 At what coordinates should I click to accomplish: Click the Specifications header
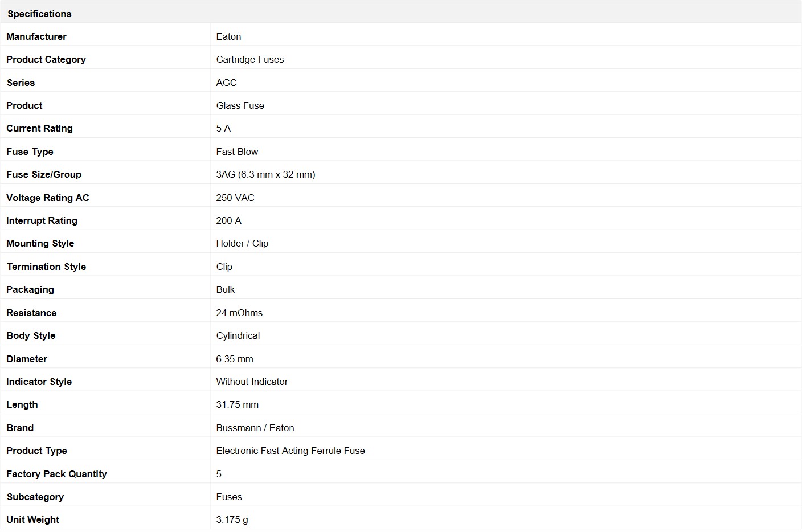(39, 14)
